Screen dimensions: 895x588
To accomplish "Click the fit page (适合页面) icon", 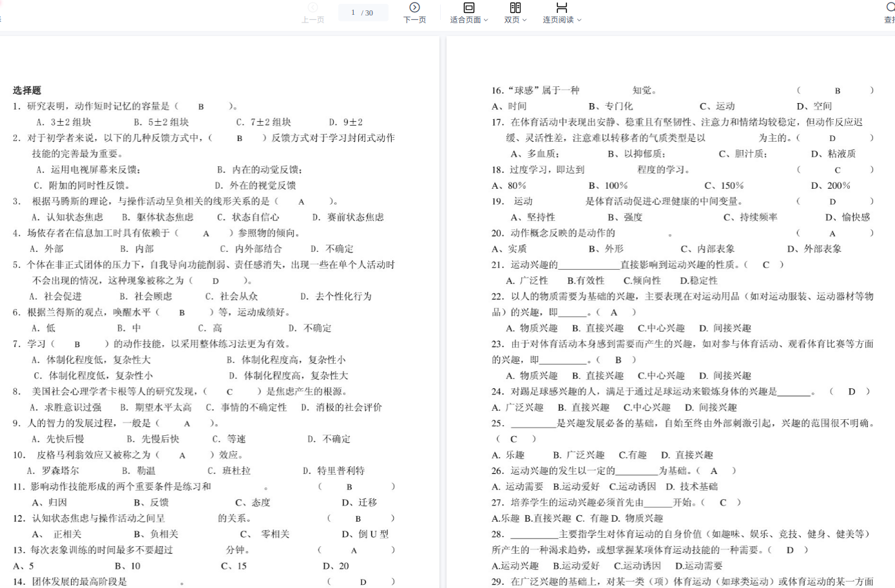I will click(468, 8).
